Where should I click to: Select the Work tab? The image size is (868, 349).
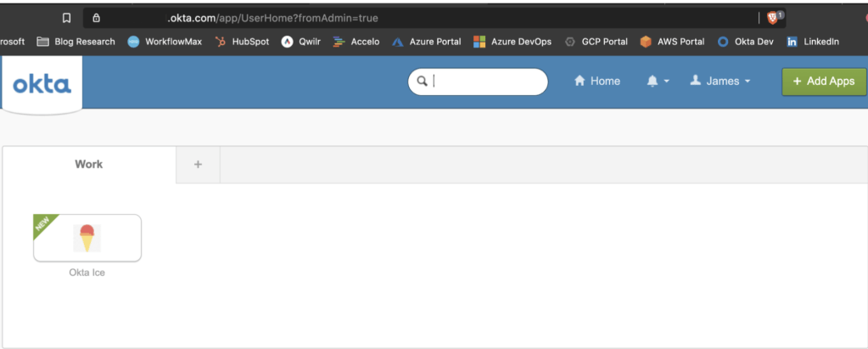point(88,164)
